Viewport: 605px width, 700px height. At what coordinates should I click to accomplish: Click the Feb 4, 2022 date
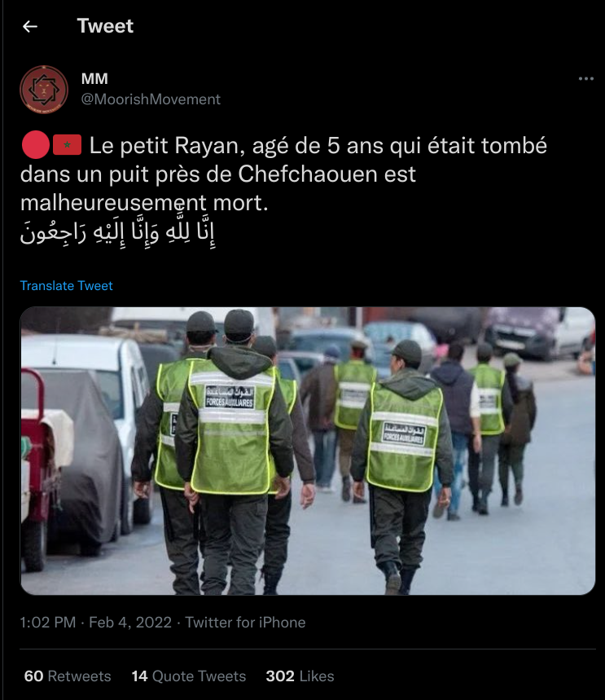point(130,623)
